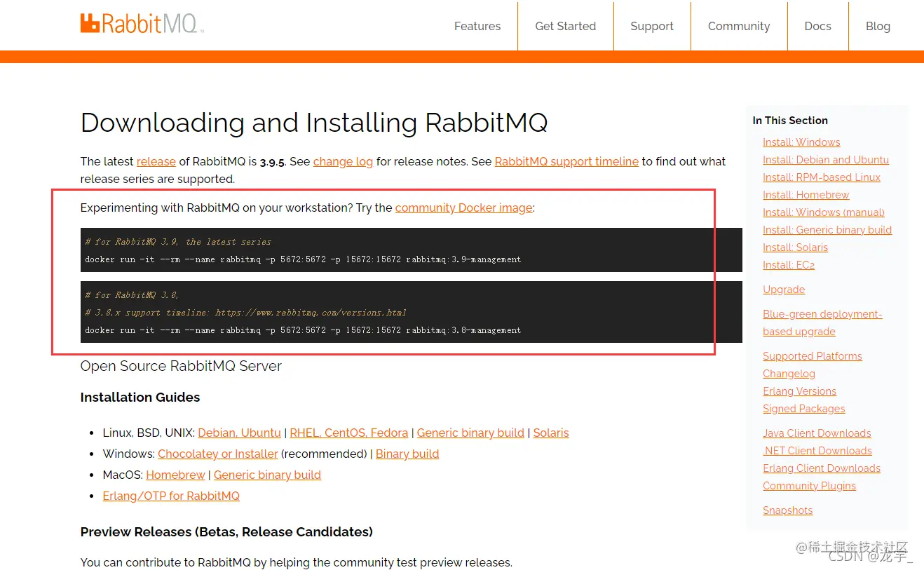
Task: Open MacOS 'Homebrew' guide link
Action: click(x=175, y=475)
